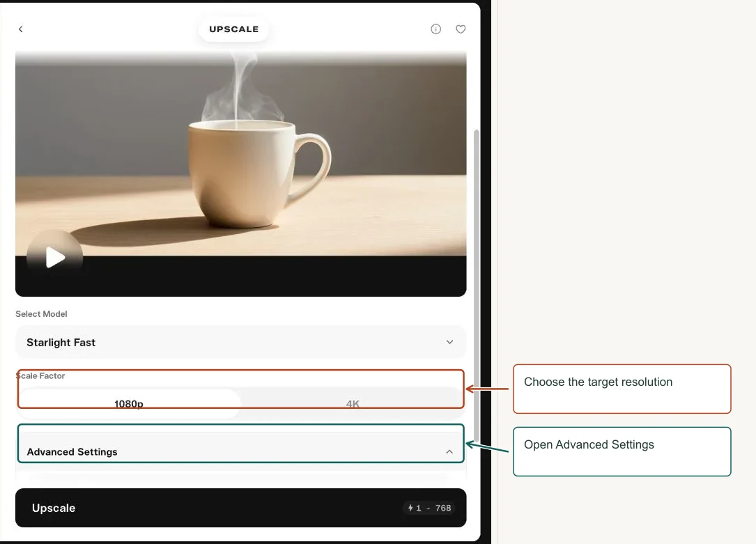756x544 pixels.
Task: Open the Starlight Fast model dropdown
Action: 240,342
